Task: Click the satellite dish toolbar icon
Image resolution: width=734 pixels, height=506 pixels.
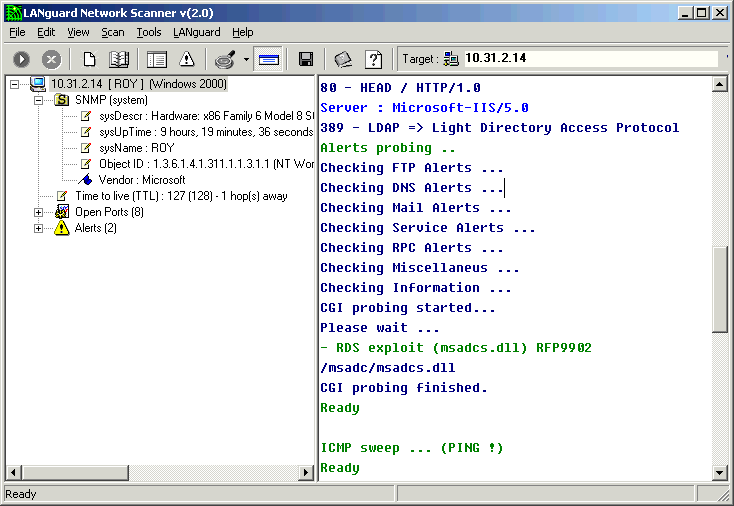Action: pyautogui.click(x=225, y=59)
